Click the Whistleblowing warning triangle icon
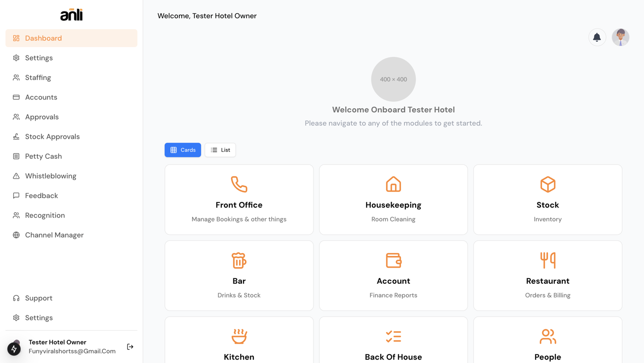Viewport: 644px width, 363px height. click(x=16, y=176)
